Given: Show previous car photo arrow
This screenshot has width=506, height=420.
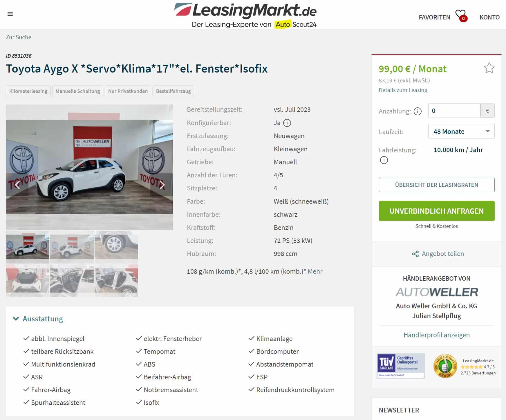Looking at the screenshot, I should 17,185.
